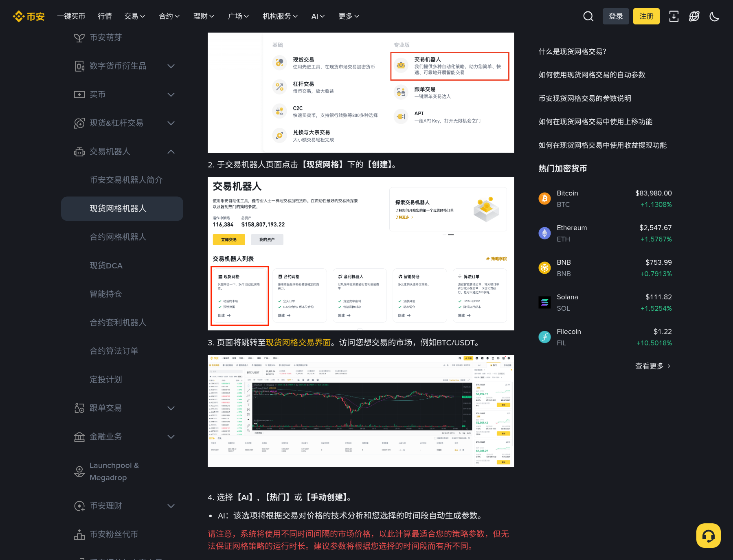Open the trading interface screenshot image
733x560 pixels.
[x=361, y=411]
